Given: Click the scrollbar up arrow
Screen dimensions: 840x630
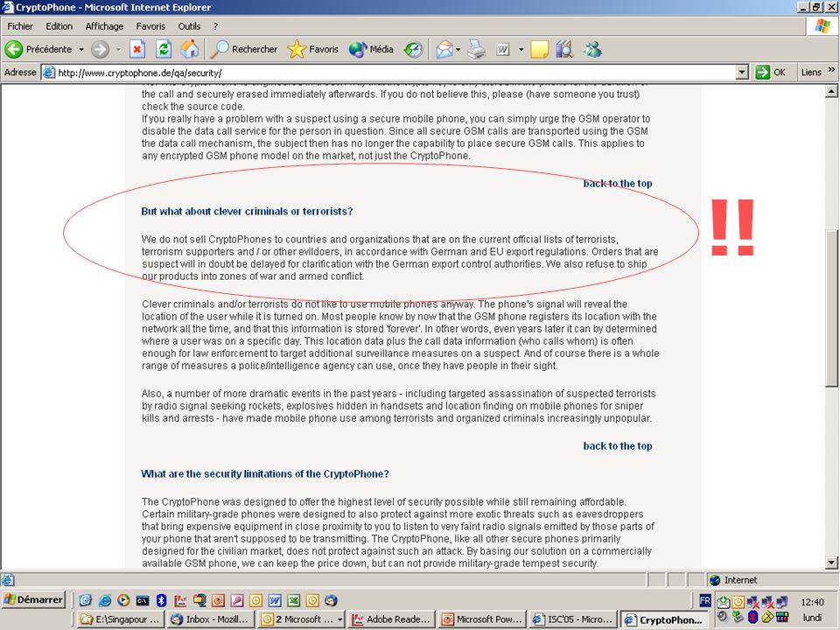Looking at the screenshot, I should [831, 92].
